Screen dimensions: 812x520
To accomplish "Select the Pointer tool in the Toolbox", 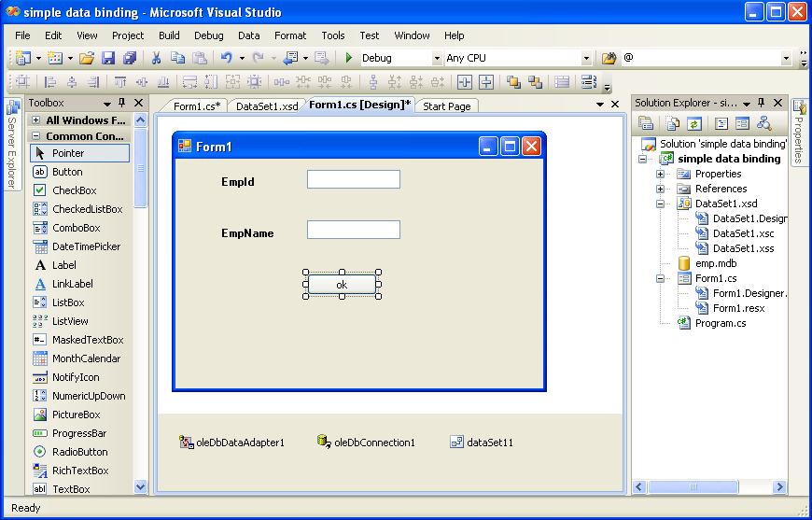I will coord(79,153).
